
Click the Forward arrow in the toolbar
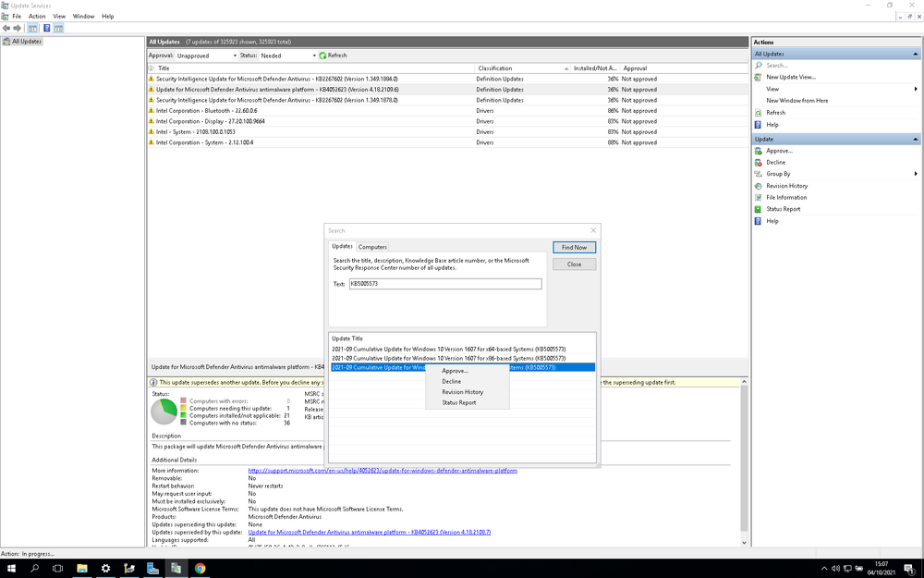[x=18, y=29]
